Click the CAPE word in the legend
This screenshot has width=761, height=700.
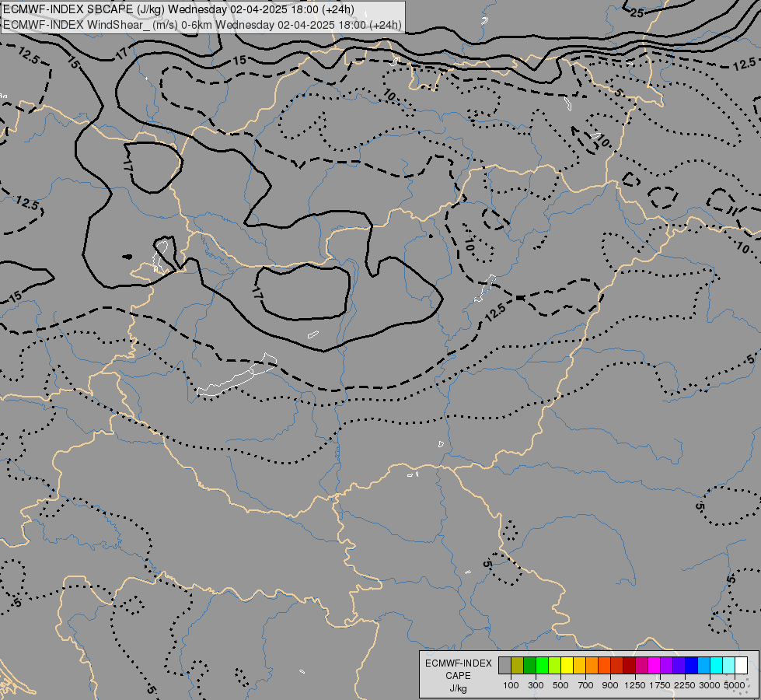tap(458, 676)
